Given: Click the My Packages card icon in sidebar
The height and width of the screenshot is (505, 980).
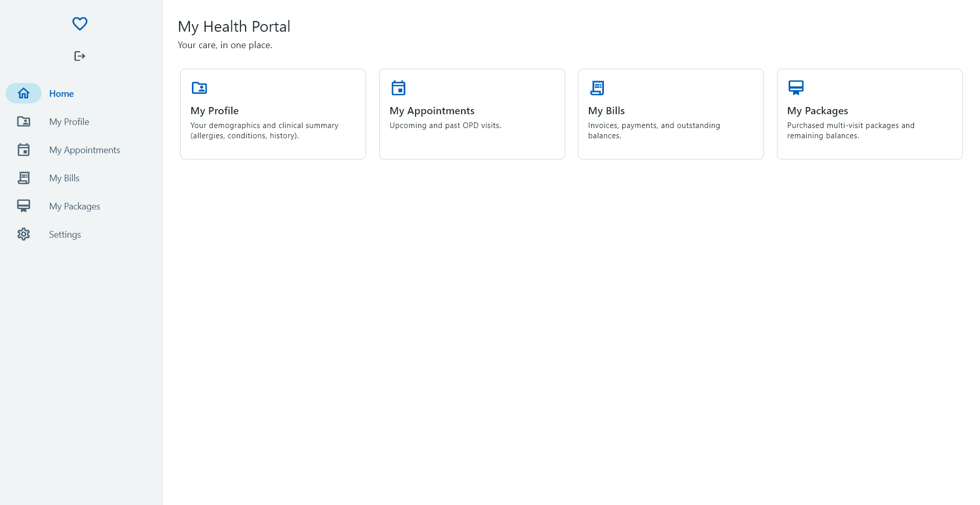Looking at the screenshot, I should (24, 206).
